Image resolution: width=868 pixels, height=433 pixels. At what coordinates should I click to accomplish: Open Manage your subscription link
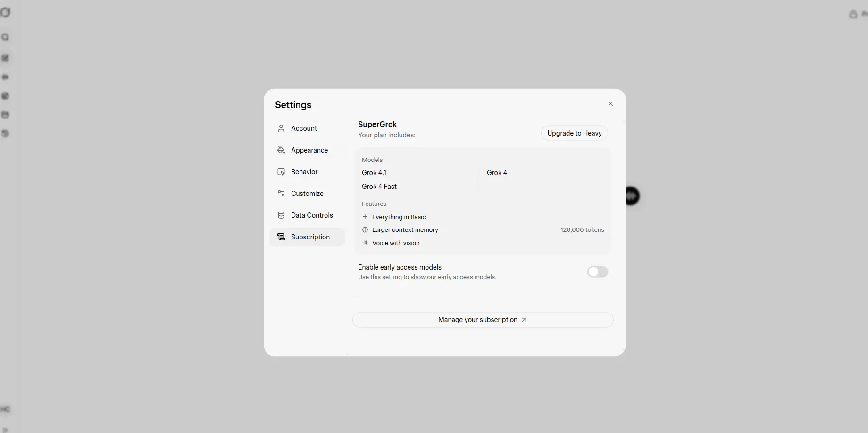[483, 320]
